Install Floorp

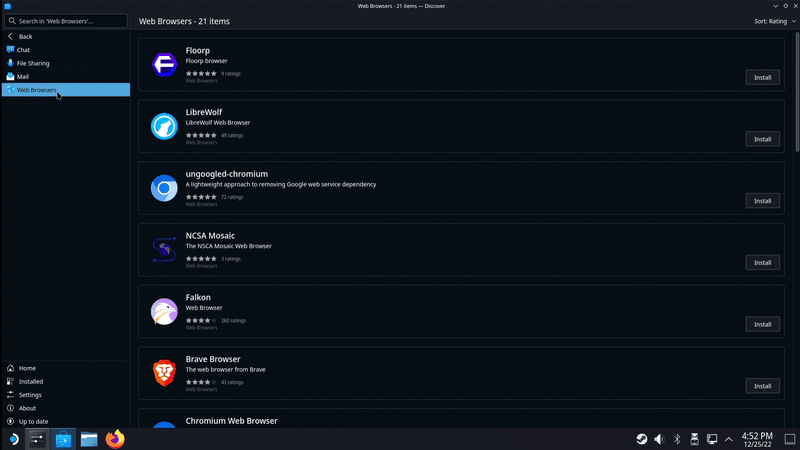pos(762,78)
